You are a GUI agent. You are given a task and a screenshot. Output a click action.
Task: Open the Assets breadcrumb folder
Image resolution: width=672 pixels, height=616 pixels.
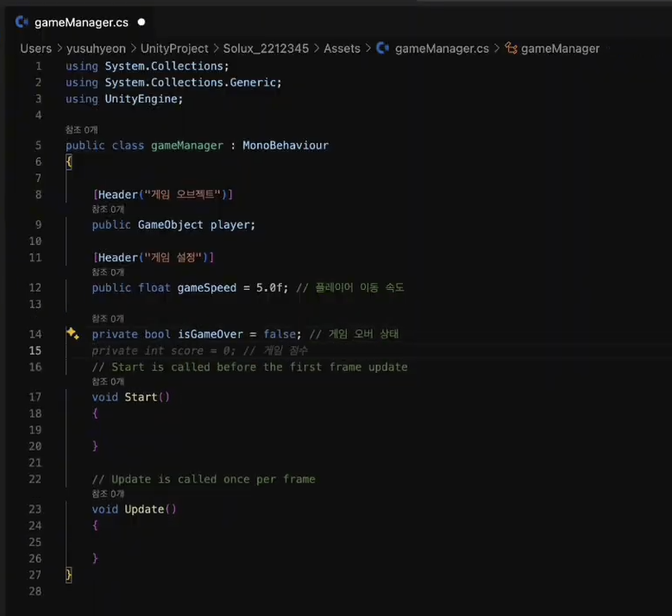342,48
